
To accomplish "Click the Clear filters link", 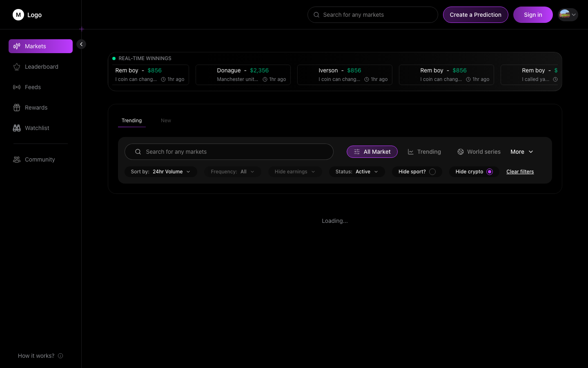I will pos(520,172).
